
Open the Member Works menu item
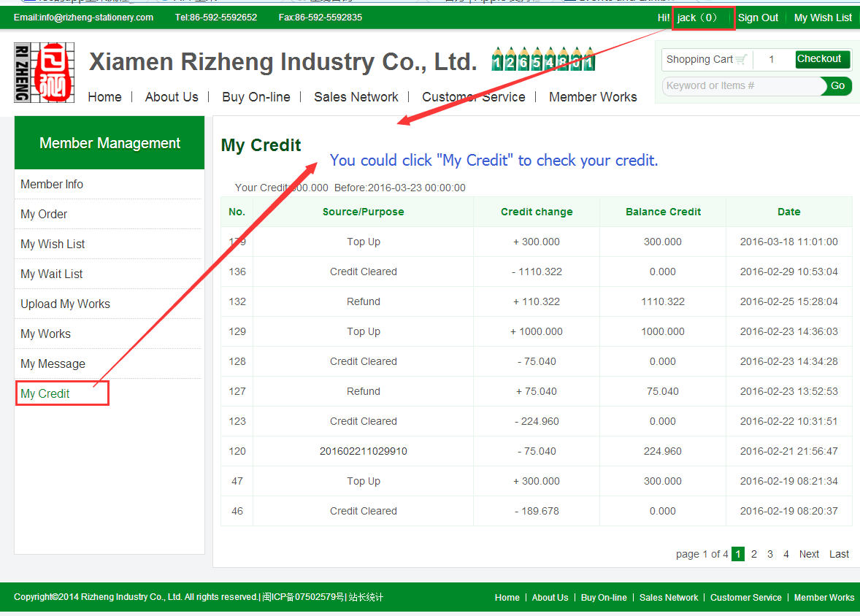(x=592, y=97)
